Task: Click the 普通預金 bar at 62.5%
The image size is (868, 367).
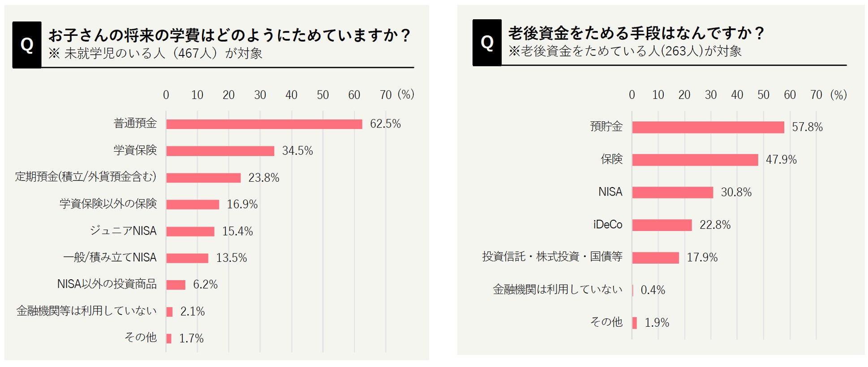Action: point(264,124)
